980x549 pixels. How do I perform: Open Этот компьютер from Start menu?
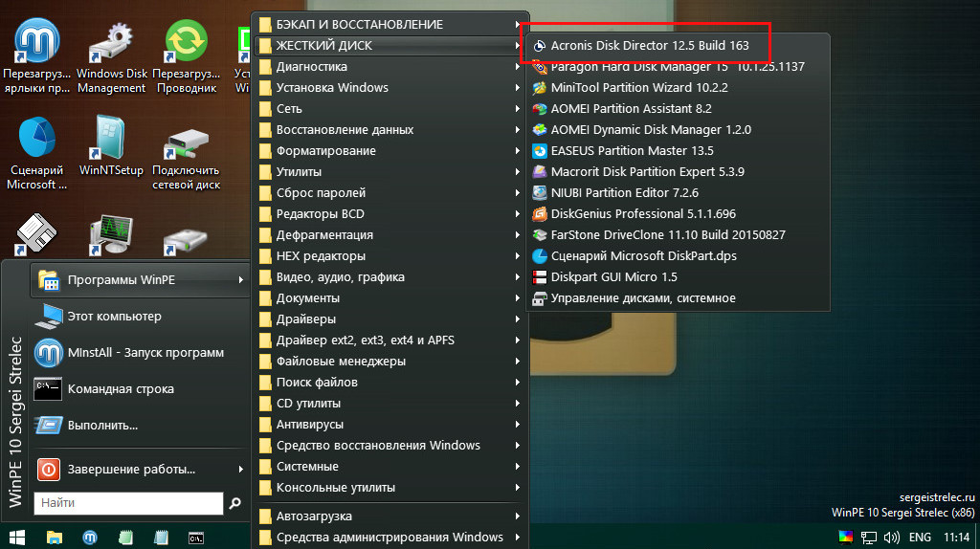140,316
